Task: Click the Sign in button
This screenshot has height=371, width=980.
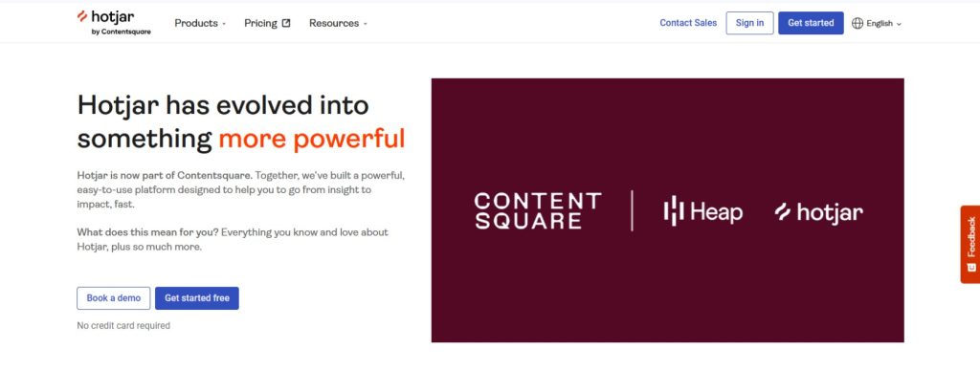Action: coord(749,23)
